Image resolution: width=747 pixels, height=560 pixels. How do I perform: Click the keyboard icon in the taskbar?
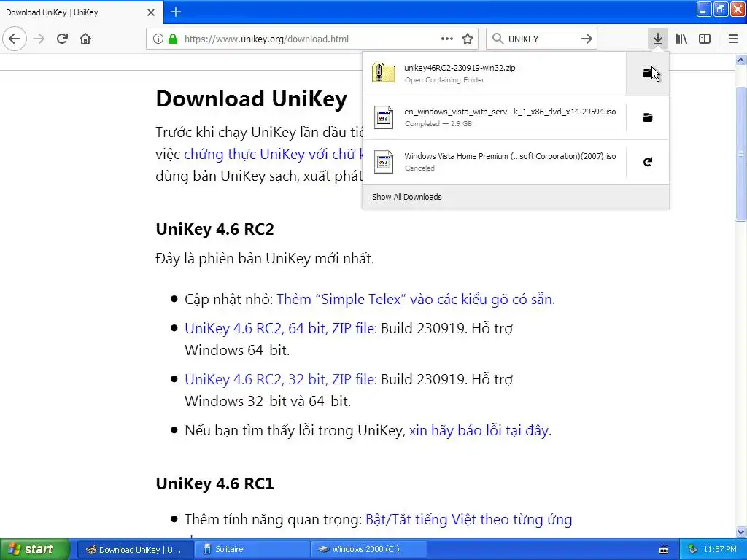click(664, 550)
